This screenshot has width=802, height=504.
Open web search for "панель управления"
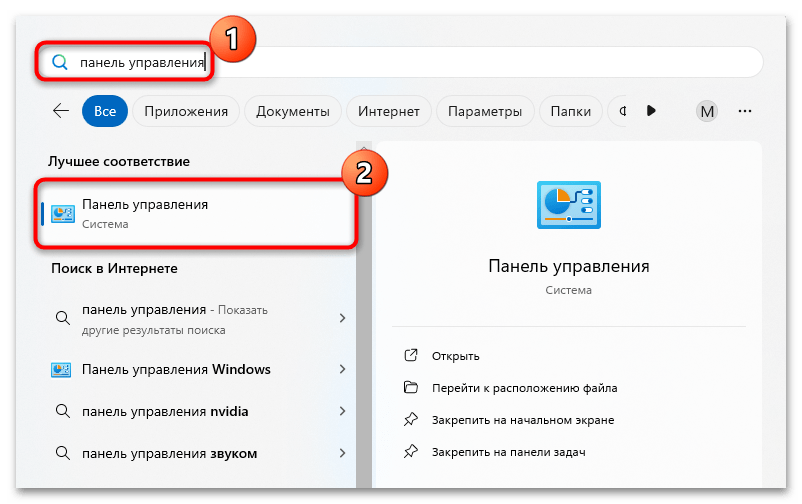(199, 319)
